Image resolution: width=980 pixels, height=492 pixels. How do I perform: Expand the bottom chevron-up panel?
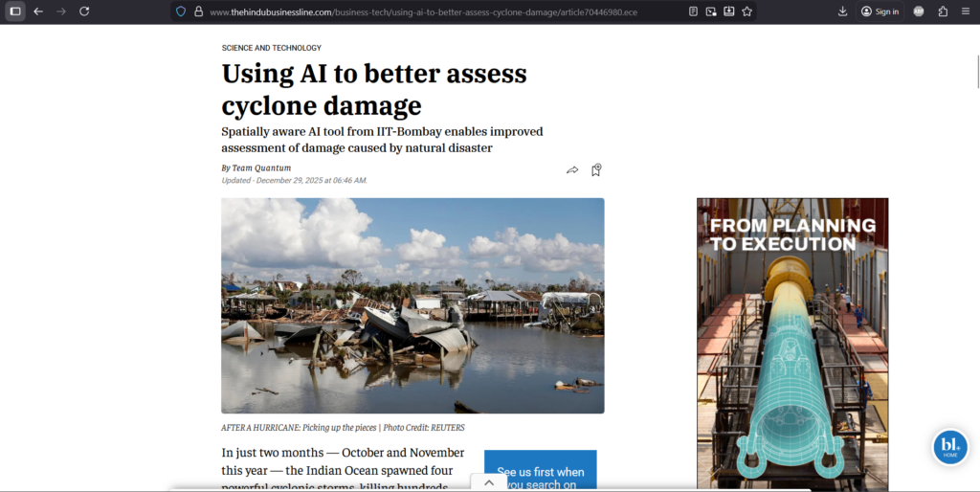(x=489, y=483)
